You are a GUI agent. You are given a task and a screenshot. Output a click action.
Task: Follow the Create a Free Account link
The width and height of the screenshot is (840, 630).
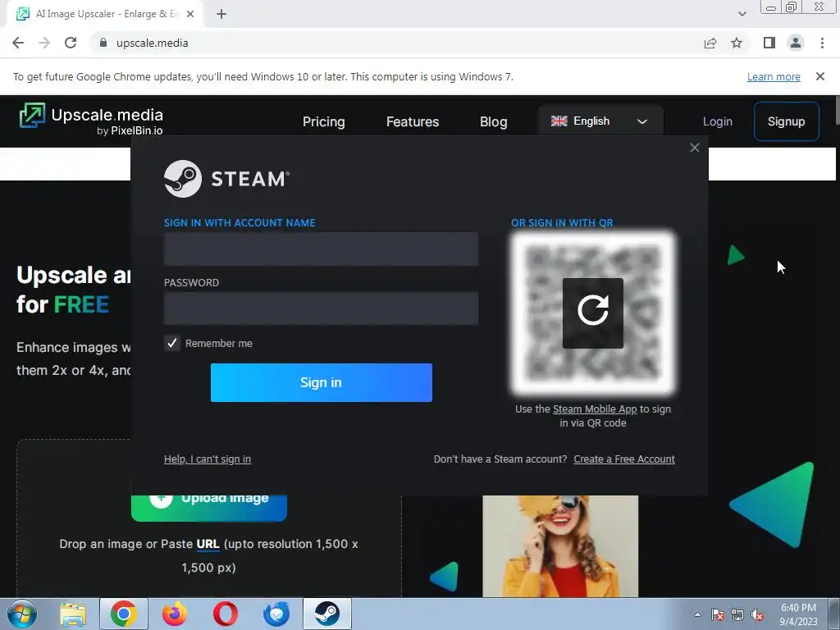[624, 459]
